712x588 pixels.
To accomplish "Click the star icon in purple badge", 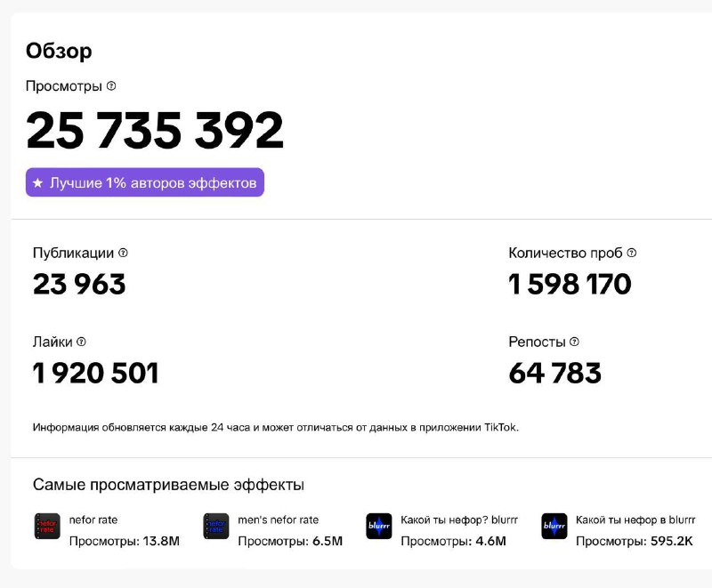I will pos(38,183).
